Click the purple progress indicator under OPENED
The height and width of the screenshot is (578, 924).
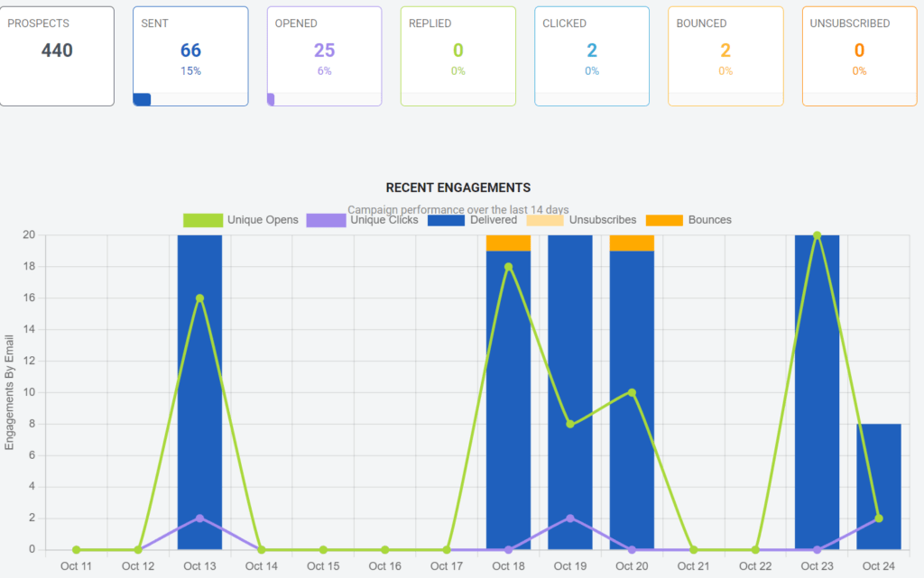[273, 100]
